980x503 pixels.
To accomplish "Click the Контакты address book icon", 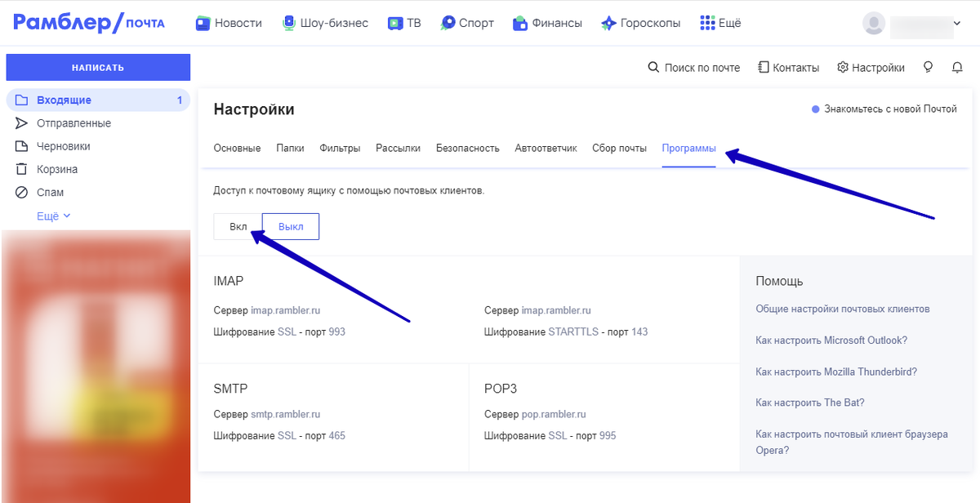I will 763,68.
